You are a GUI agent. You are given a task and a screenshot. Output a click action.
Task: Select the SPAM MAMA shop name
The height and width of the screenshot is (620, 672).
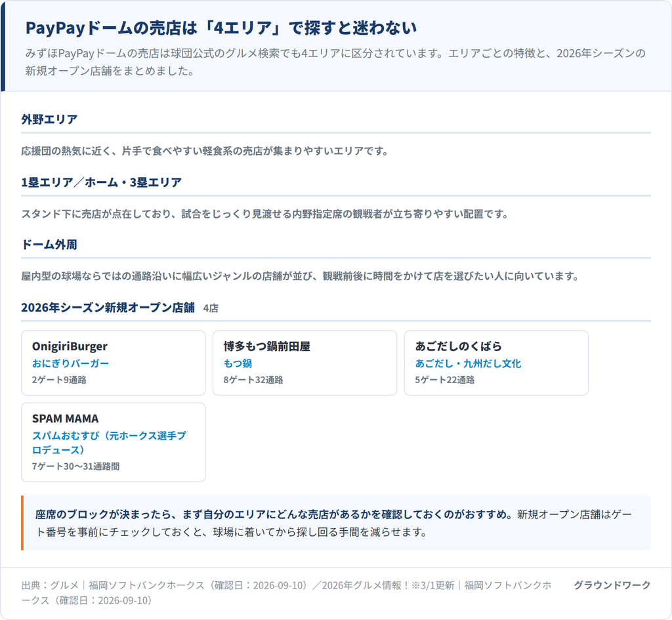tap(65, 418)
